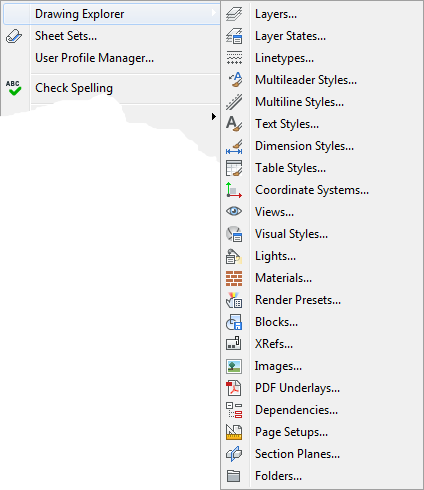Viewport: 424px width, 490px height.
Task: Click the Dimension Styles icon
Action: tap(234, 147)
